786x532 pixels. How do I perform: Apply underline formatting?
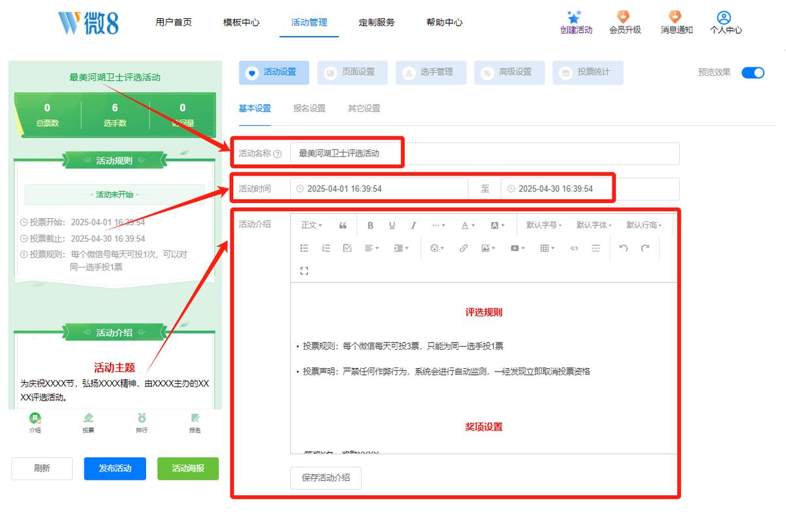point(392,225)
